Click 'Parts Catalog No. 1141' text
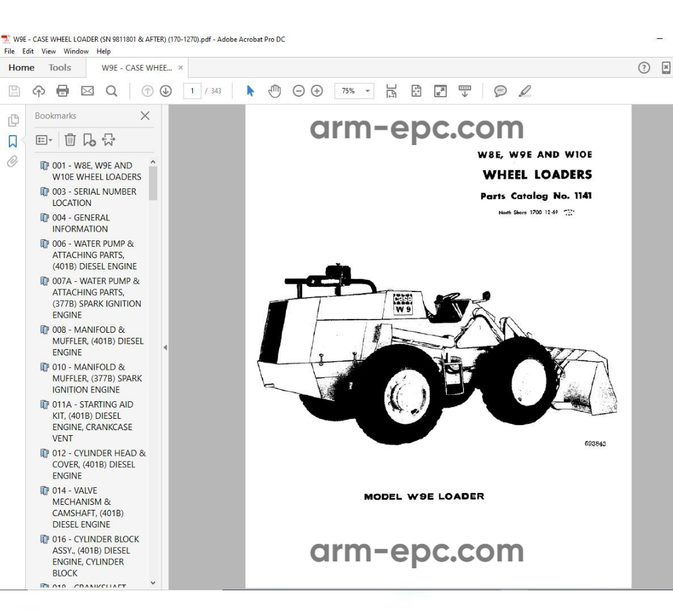Viewport: 673px width, 616px height. click(536, 196)
